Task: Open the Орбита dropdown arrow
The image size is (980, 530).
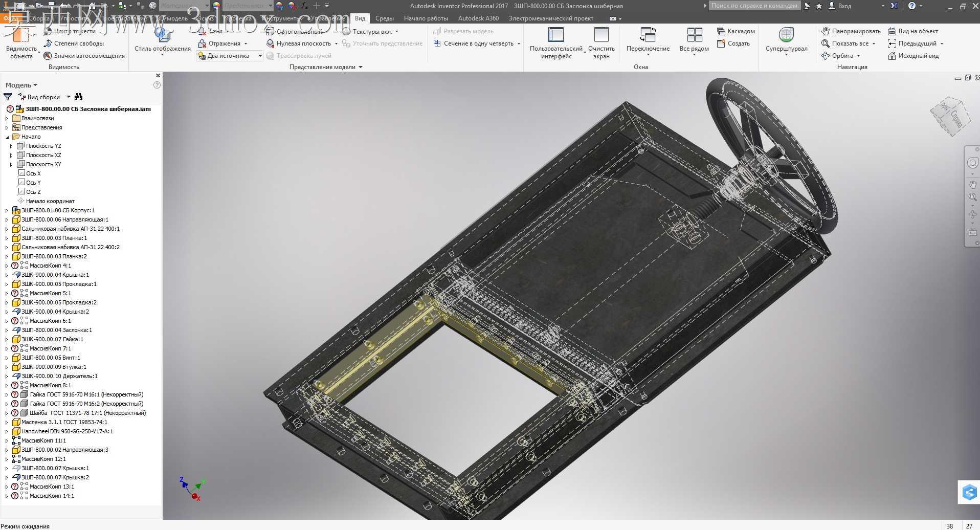Action: point(858,56)
